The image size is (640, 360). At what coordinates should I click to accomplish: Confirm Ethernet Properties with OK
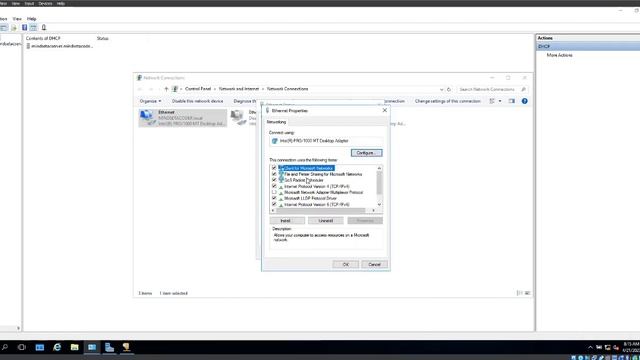pyautogui.click(x=345, y=264)
